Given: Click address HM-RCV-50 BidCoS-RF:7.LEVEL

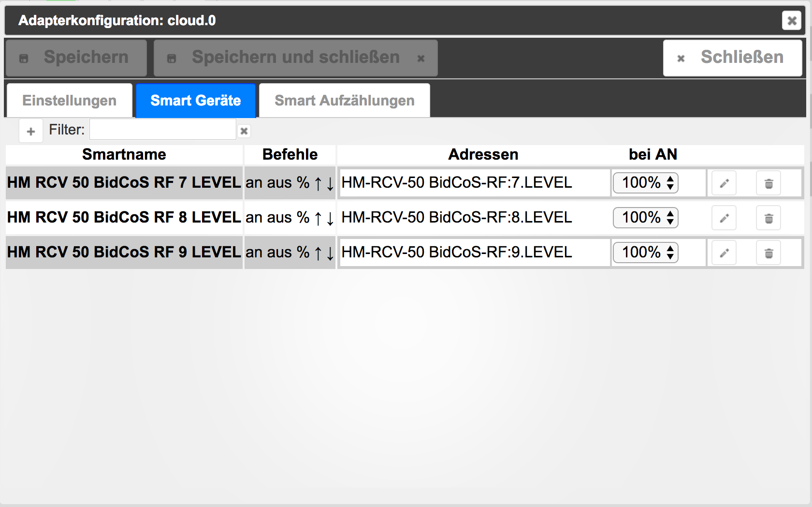Looking at the screenshot, I should tap(457, 183).
